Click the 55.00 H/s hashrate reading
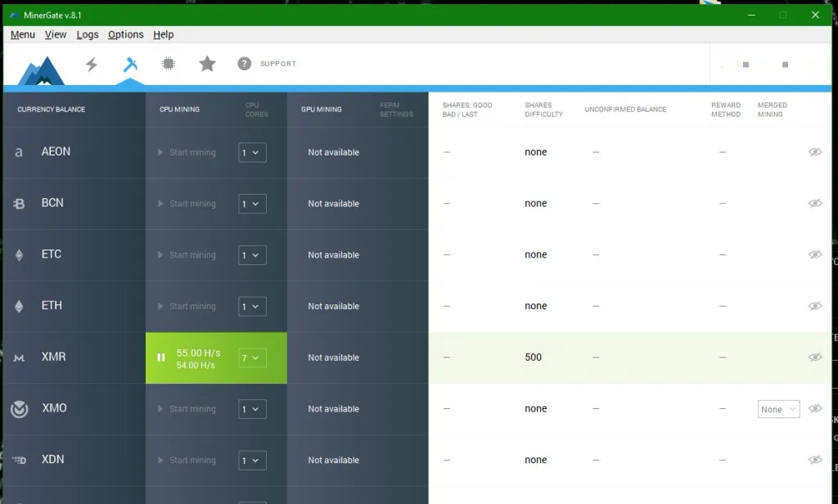This screenshot has width=838, height=504. pyautogui.click(x=198, y=353)
